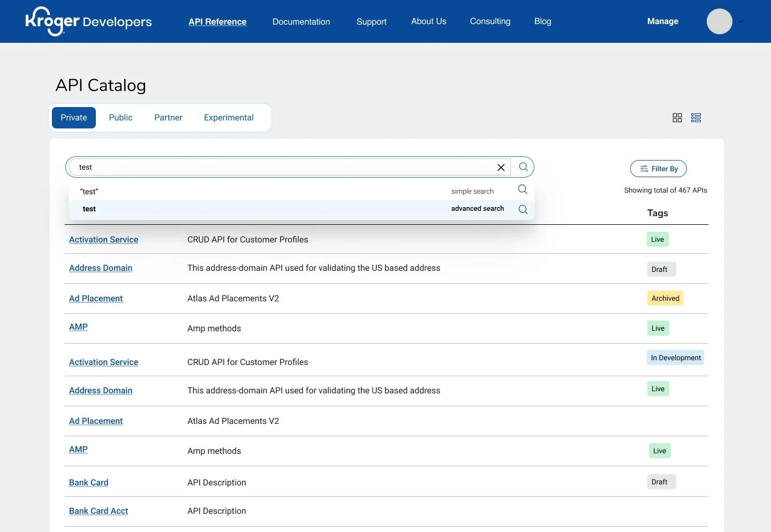771x532 pixels.
Task: Choose the test advanced search suggestion
Action: [302, 209]
